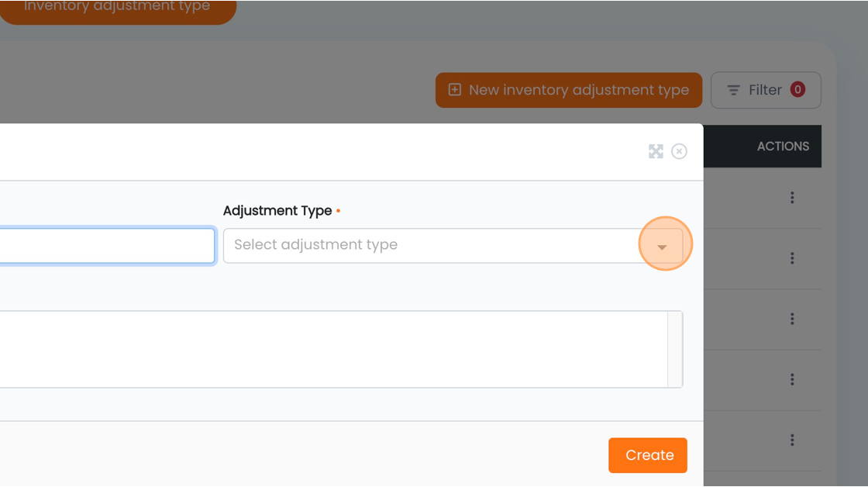Image resolution: width=868 pixels, height=487 pixels.
Task: Click the Select adjustment type field
Action: click(x=453, y=246)
